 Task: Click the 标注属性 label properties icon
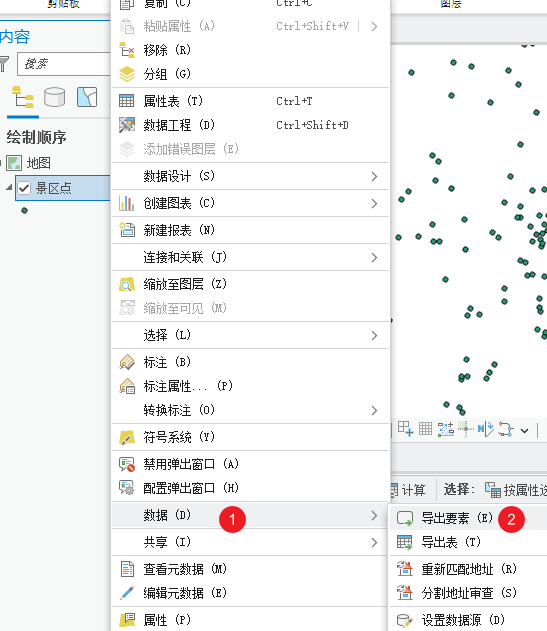(127, 386)
